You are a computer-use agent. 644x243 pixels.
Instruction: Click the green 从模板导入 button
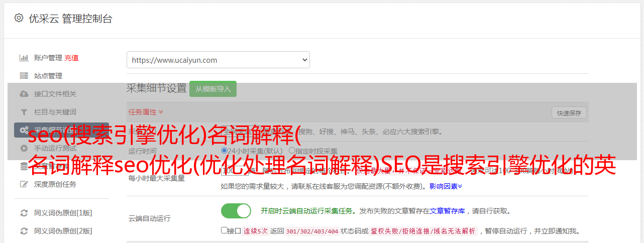point(213,89)
